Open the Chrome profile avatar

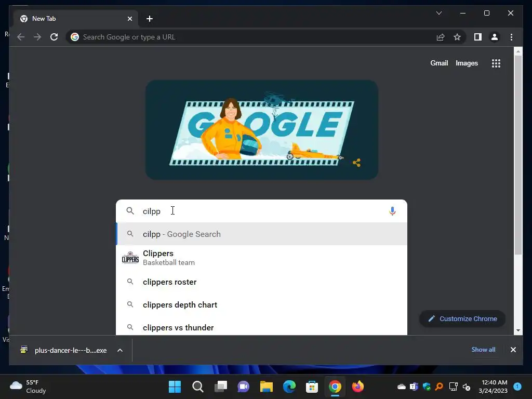(495, 37)
